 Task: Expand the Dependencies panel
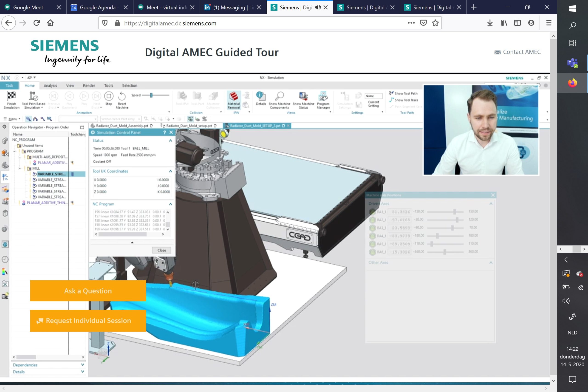(82, 365)
